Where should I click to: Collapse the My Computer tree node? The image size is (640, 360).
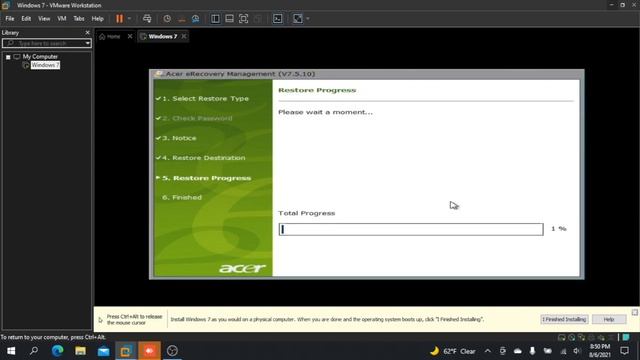tap(8, 57)
